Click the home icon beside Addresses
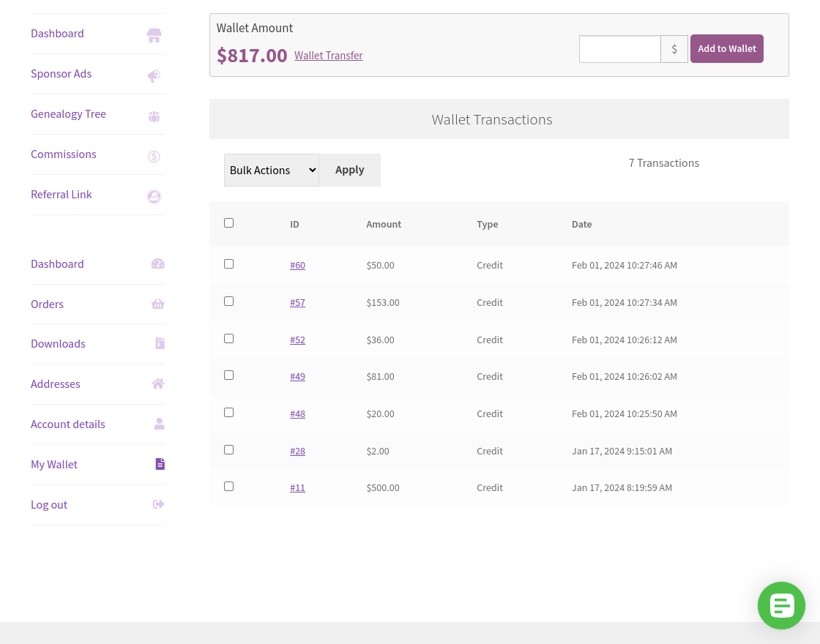The width and height of the screenshot is (820, 644). (158, 383)
